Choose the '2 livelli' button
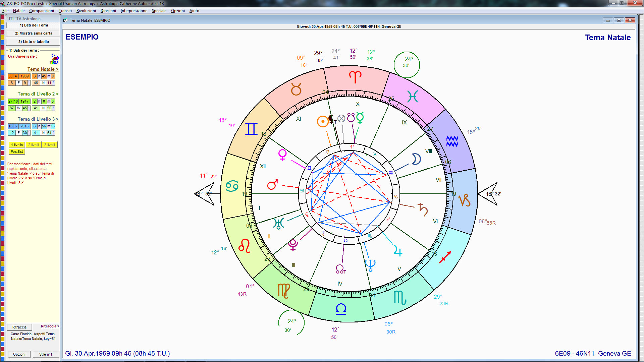The width and height of the screenshot is (644, 362). [x=33, y=145]
